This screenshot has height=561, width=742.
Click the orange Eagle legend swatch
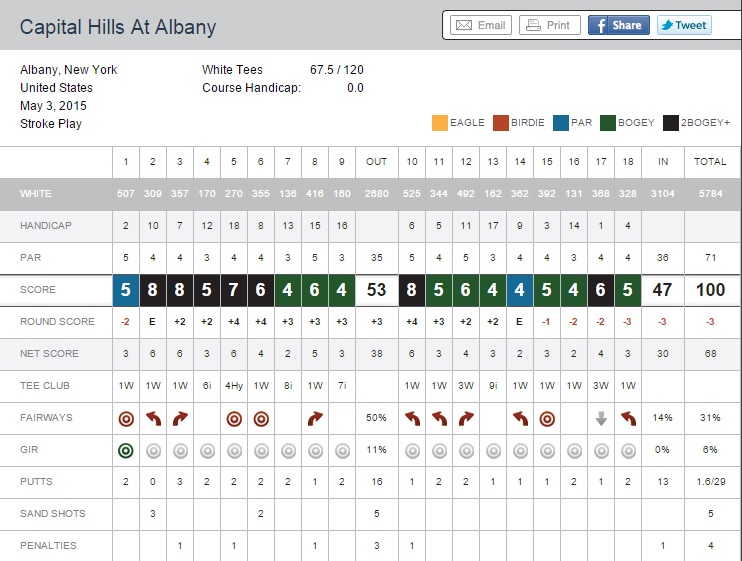tap(440, 123)
